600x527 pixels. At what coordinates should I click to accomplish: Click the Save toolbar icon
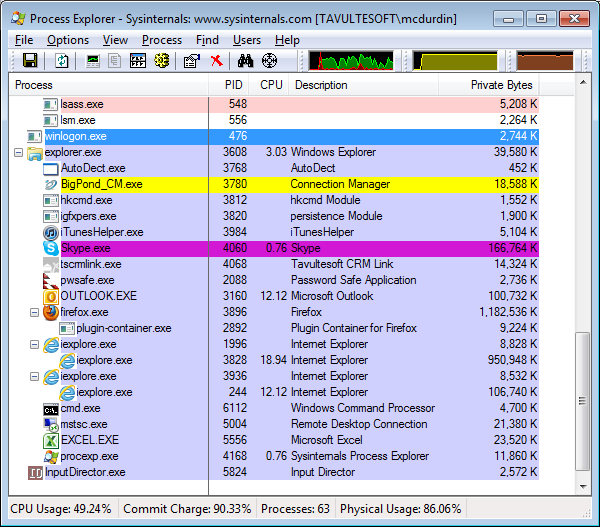tap(30, 60)
